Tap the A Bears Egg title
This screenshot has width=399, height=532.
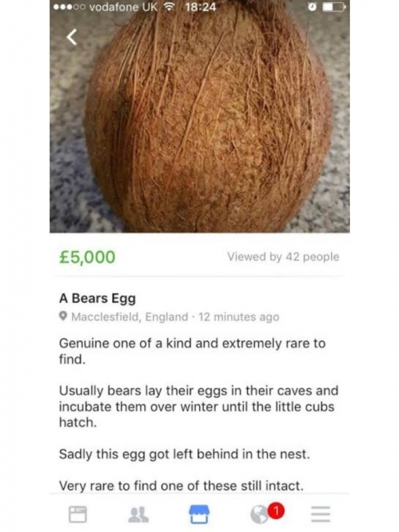click(97, 299)
